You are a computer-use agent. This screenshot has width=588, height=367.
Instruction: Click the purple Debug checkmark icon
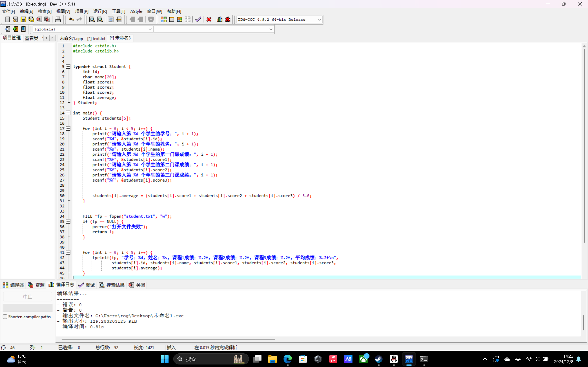coord(198,20)
